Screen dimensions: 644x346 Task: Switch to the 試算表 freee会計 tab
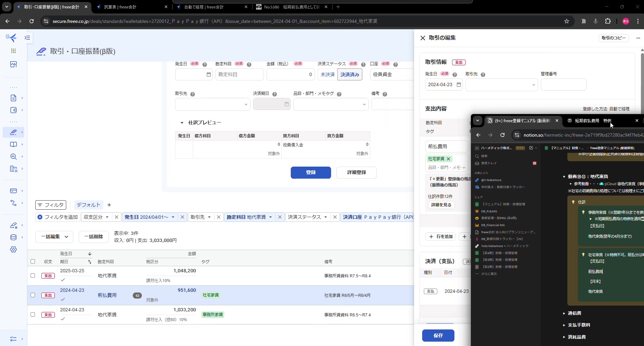[128, 7]
